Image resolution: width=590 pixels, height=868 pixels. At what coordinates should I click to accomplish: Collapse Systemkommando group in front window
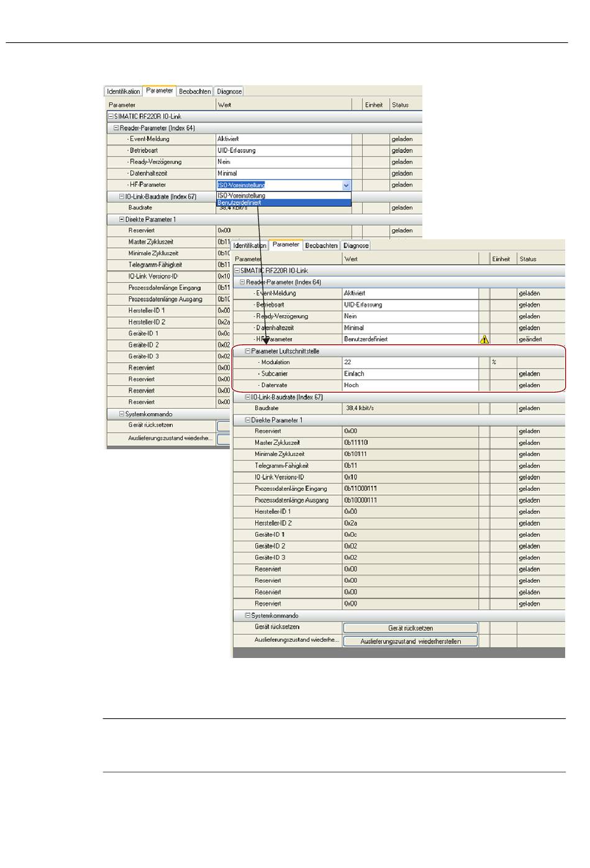[x=248, y=616]
